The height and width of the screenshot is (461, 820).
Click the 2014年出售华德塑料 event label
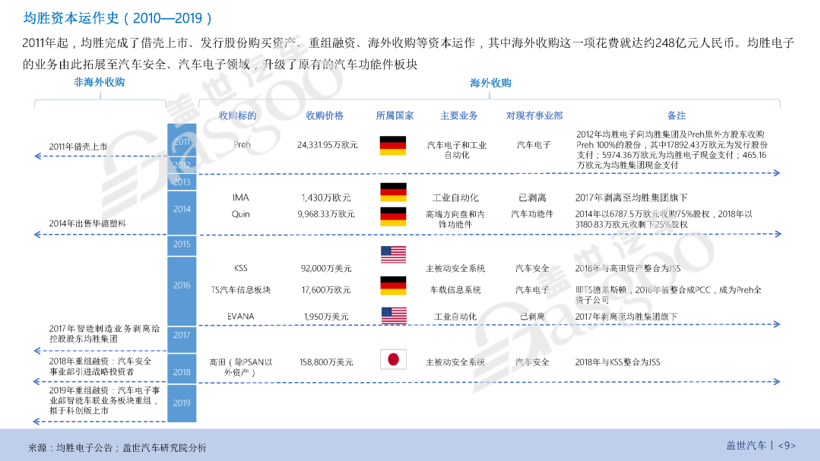coord(87,223)
